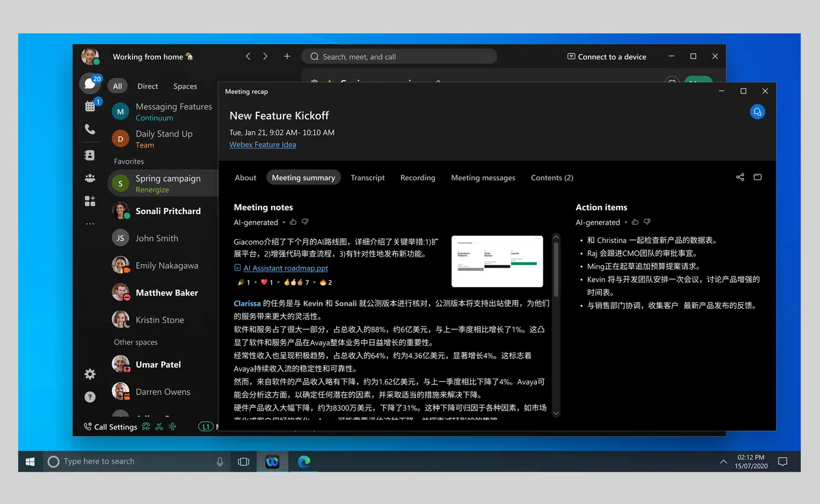820x504 pixels.
Task: Open the Help question mark icon
Action: [x=90, y=397]
